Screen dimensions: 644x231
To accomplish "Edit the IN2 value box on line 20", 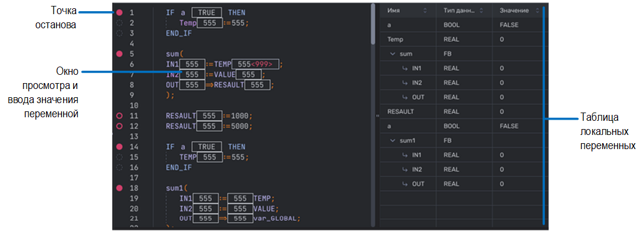I will pos(205,209).
